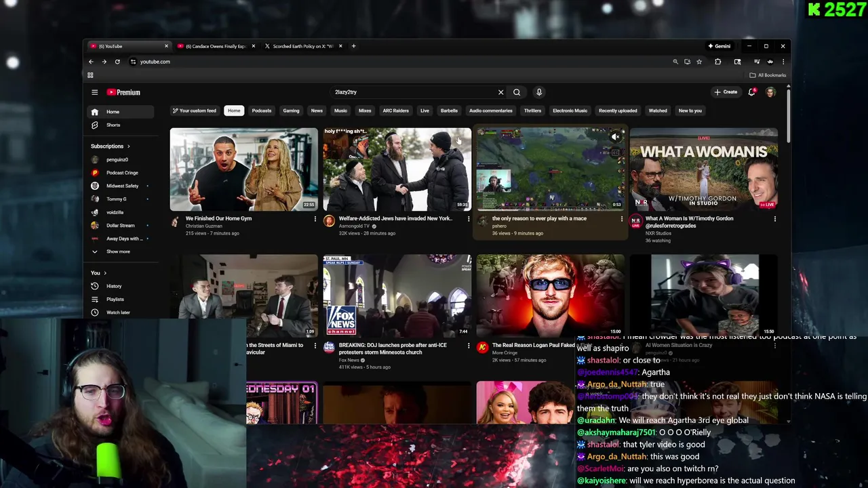Expand the Subscriptions section arrow
Image resolution: width=868 pixels, height=488 pixels.
pyautogui.click(x=128, y=146)
